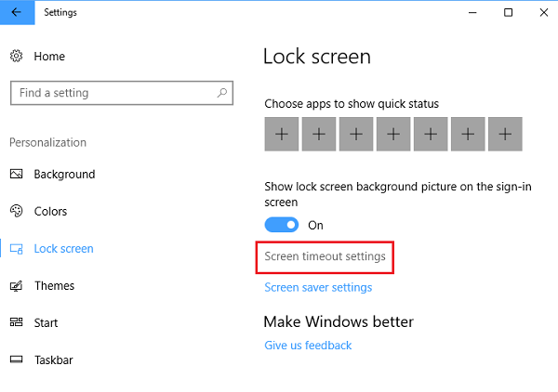The image size is (558, 392).
Task: Click Give us feedback link
Action: coord(308,346)
